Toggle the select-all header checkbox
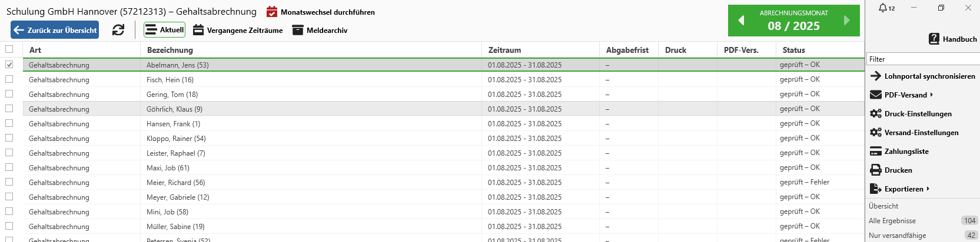 [9, 49]
